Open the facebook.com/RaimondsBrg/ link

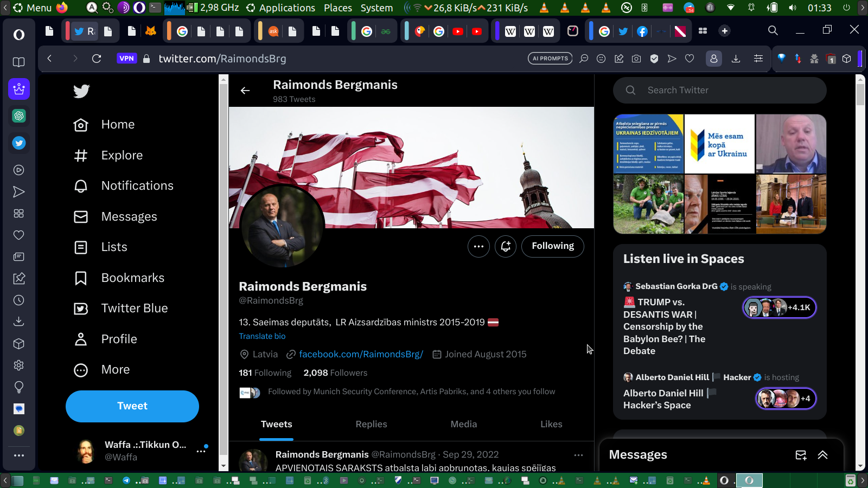[361, 354]
